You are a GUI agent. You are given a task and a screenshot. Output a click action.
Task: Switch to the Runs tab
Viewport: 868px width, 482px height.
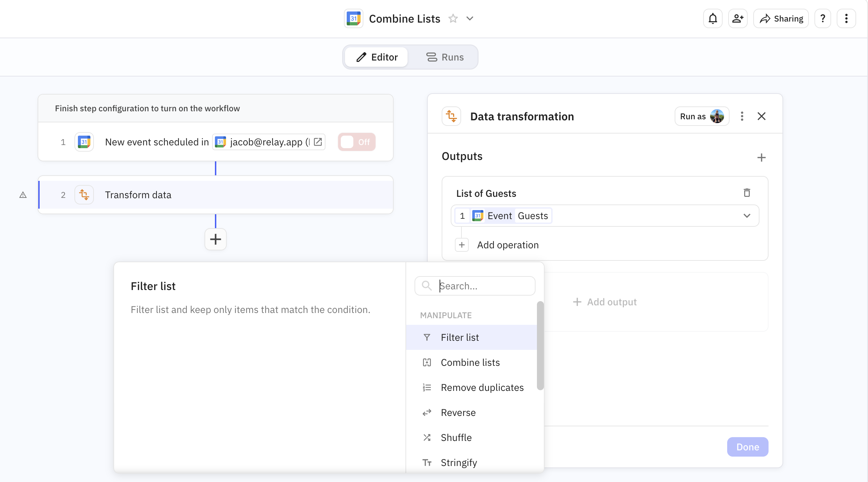pyautogui.click(x=445, y=57)
